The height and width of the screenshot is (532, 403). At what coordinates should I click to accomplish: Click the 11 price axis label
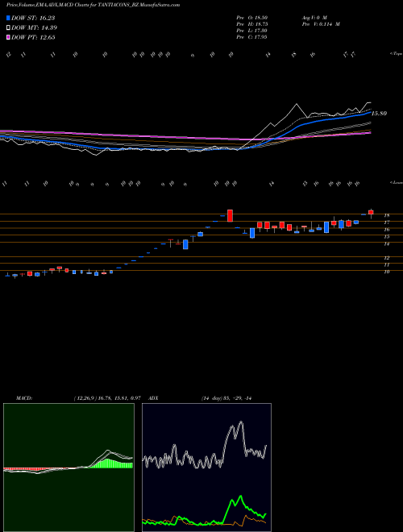point(386,265)
